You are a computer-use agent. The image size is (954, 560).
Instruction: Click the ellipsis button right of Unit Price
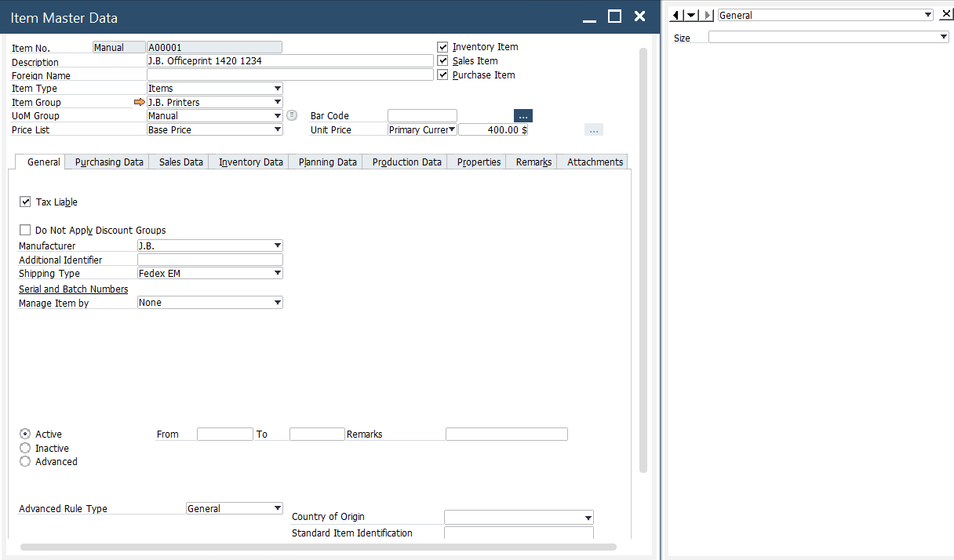click(x=594, y=129)
